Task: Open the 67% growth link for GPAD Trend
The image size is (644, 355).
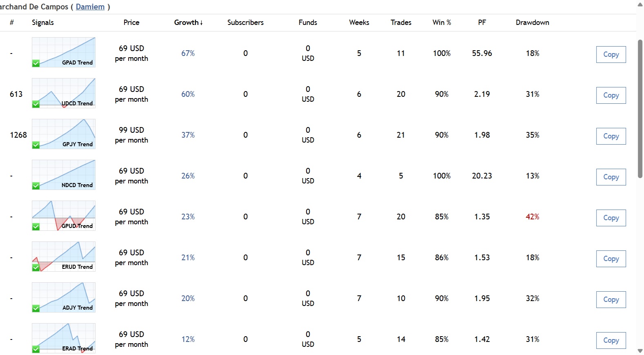Action: 188,54
